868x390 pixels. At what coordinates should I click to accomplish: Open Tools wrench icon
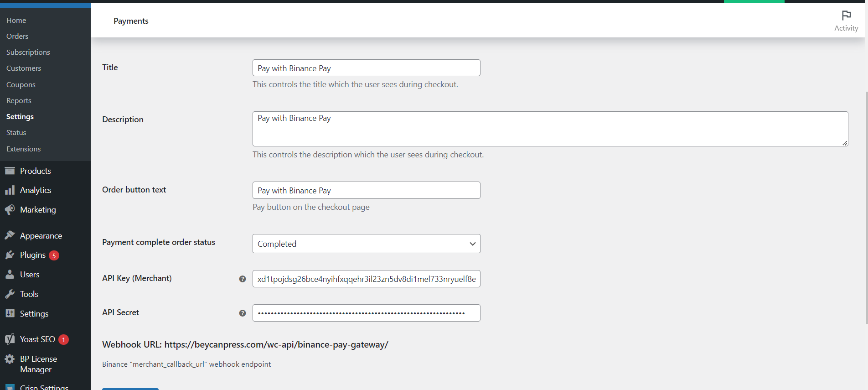point(10,294)
